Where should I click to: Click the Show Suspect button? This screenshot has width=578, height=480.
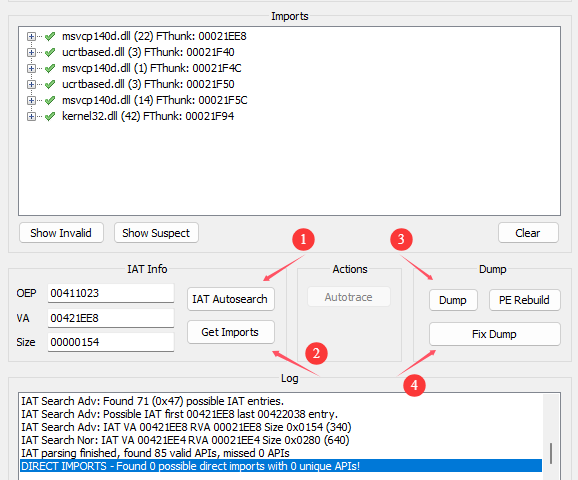point(156,233)
